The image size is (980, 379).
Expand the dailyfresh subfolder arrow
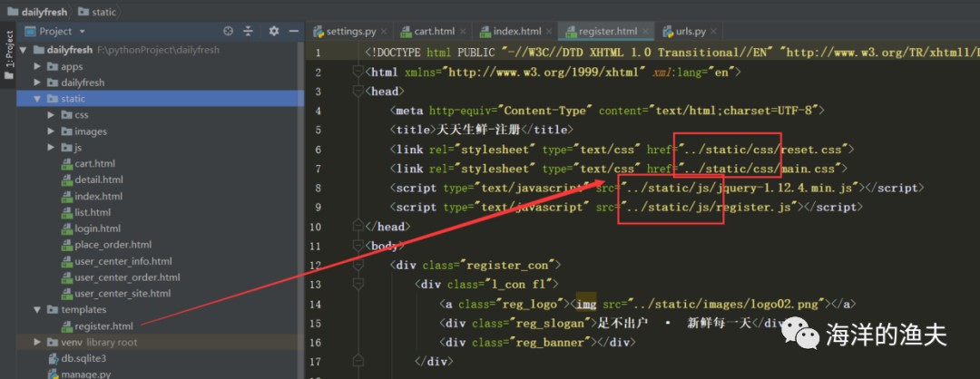pos(37,83)
